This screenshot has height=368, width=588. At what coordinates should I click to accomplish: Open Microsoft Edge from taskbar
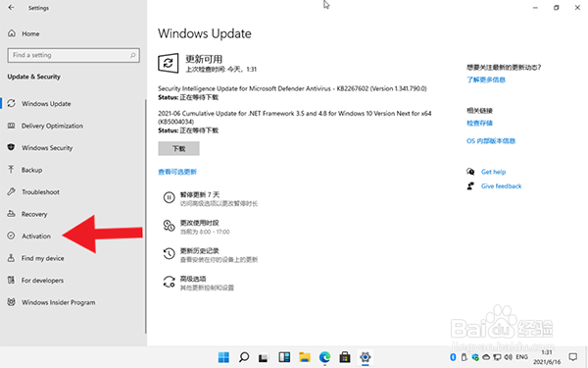pos(324,357)
